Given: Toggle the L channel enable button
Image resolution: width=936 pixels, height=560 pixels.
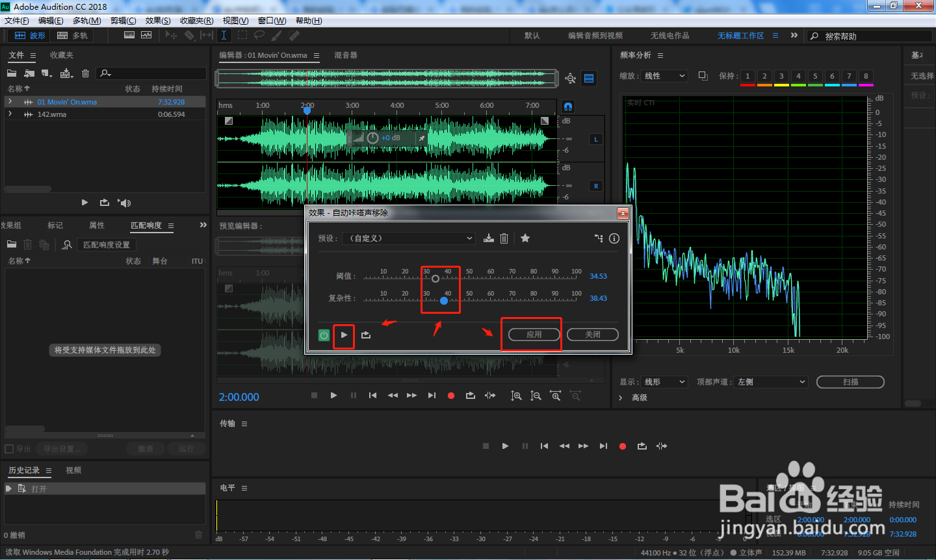Looking at the screenshot, I should pyautogui.click(x=596, y=139).
